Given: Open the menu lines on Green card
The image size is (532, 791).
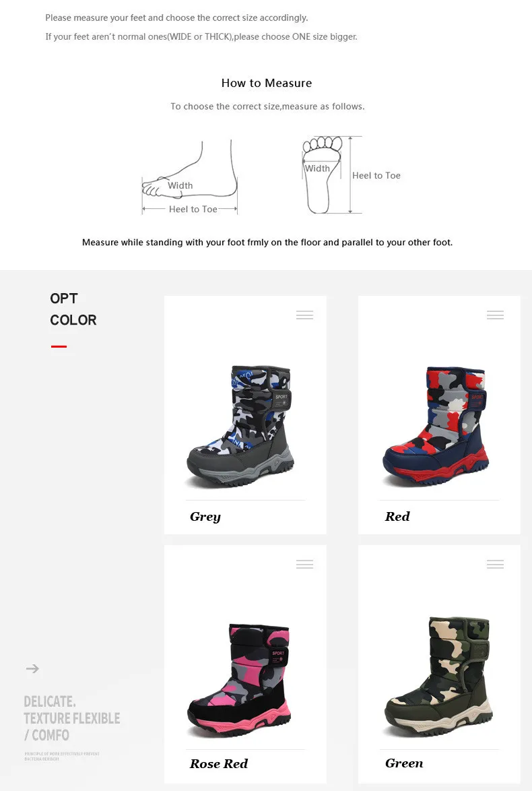Looking at the screenshot, I should click(x=495, y=564).
